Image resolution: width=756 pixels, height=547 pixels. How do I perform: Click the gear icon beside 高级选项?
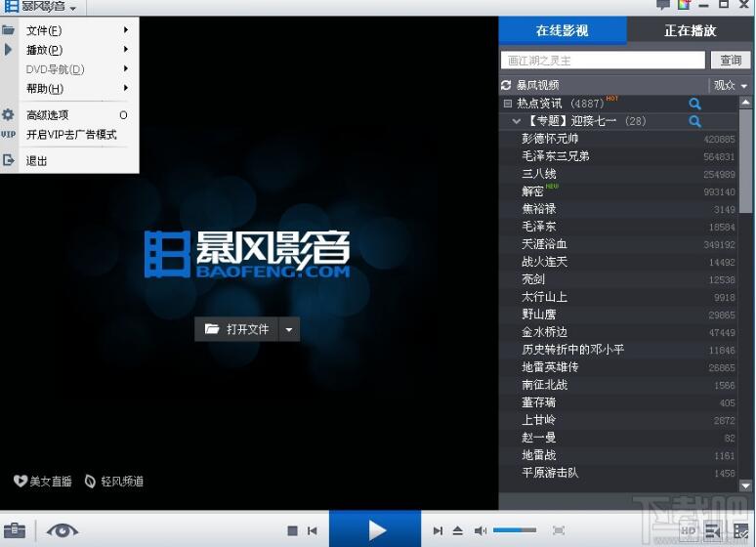click(8, 115)
